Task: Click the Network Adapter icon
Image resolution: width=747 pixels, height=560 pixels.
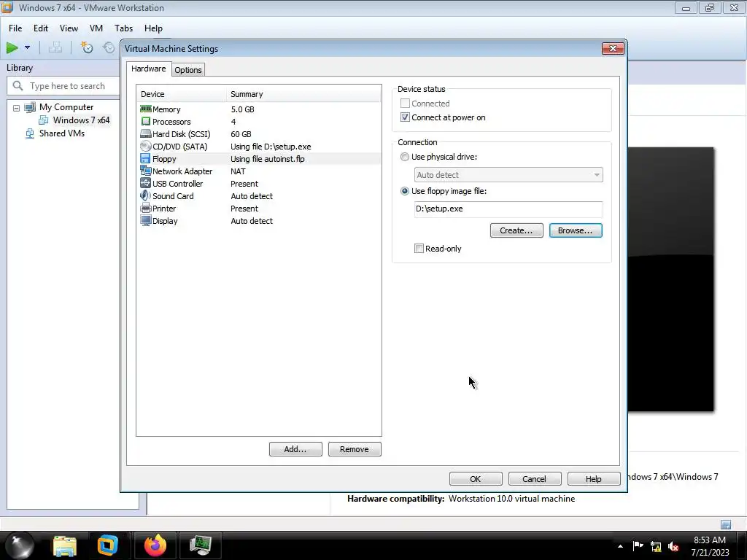Action: tap(146, 171)
